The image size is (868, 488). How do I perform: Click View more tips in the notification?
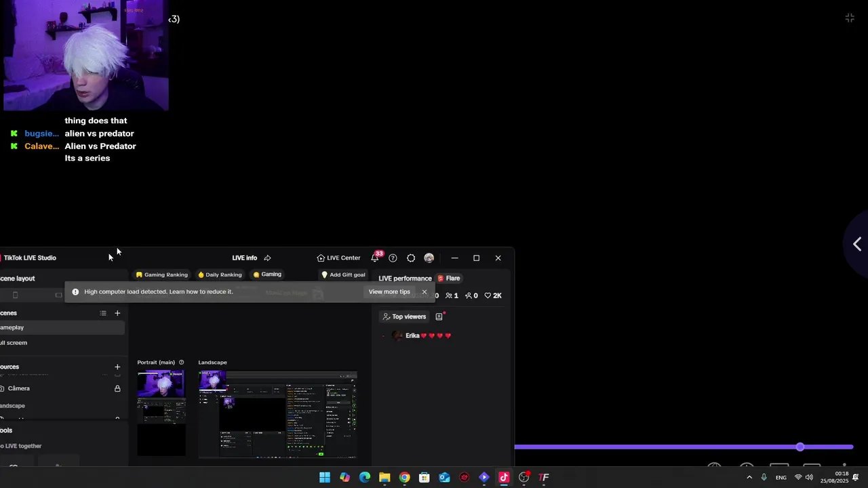click(x=389, y=292)
